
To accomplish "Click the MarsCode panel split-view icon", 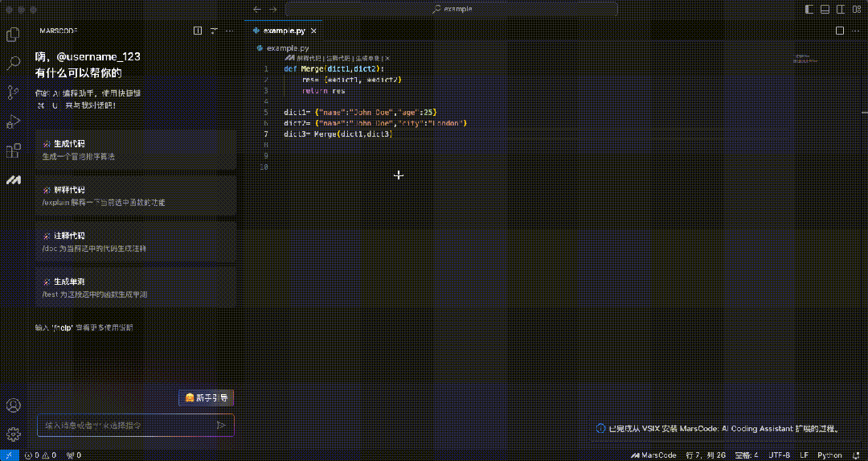I will coord(198,31).
